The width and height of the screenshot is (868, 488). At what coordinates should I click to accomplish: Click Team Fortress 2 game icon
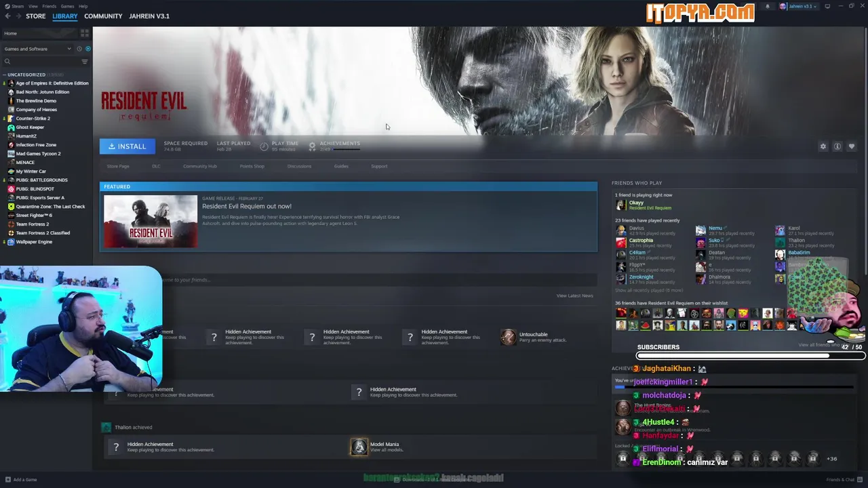(11, 224)
